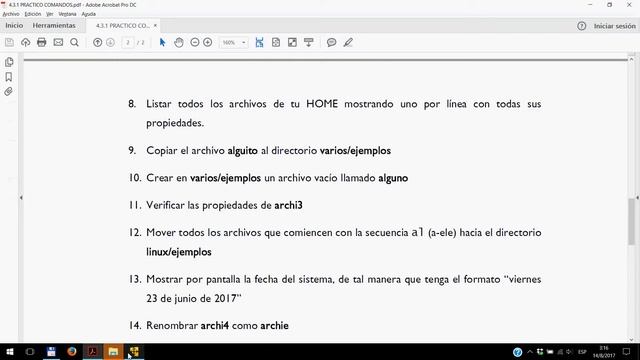This screenshot has width=640, height=360.
Task: Click the word "alguito" in item 9
Action: [x=242, y=151]
